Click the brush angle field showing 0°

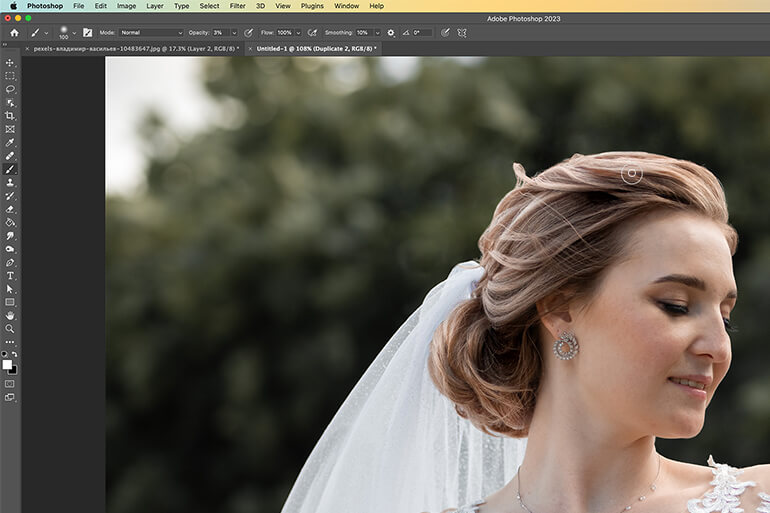coord(422,33)
